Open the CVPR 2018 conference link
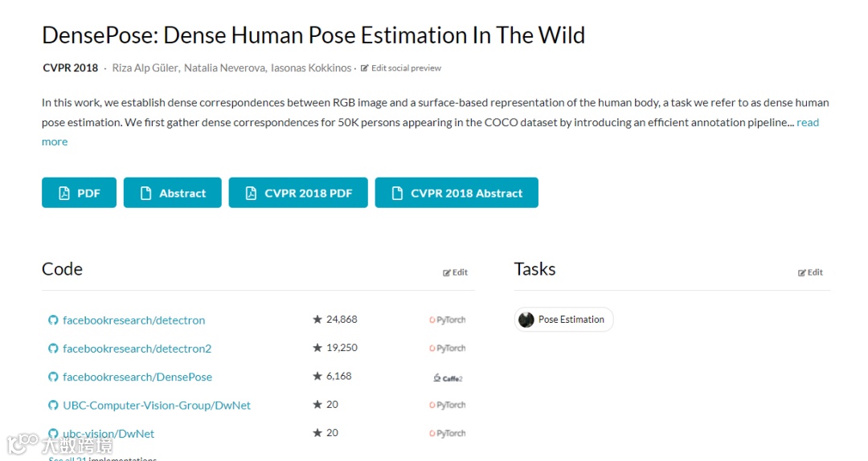Viewport: 868px width, 461px height. pyautogui.click(x=70, y=68)
